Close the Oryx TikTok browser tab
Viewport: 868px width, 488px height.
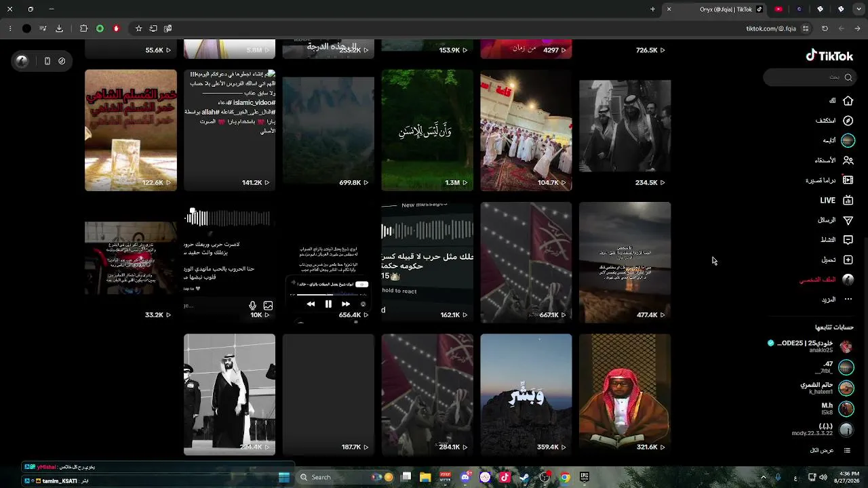(x=669, y=9)
